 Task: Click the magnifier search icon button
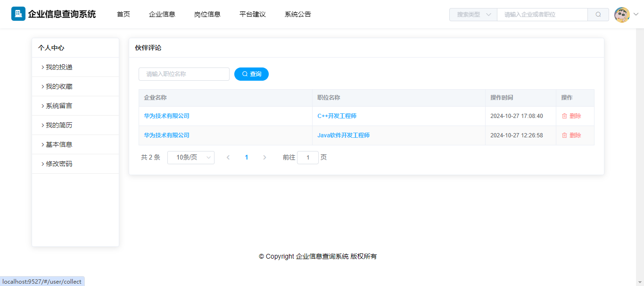coord(598,15)
